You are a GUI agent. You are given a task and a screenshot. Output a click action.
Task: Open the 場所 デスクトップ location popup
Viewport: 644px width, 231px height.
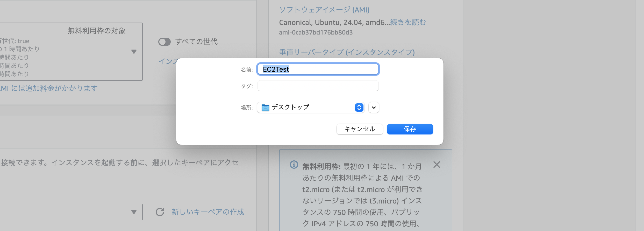click(x=311, y=107)
